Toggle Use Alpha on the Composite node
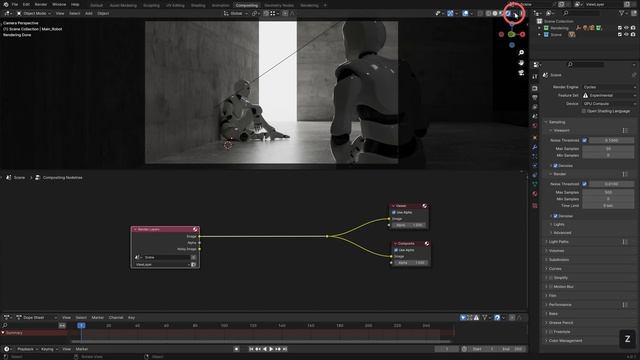 coord(396,250)
